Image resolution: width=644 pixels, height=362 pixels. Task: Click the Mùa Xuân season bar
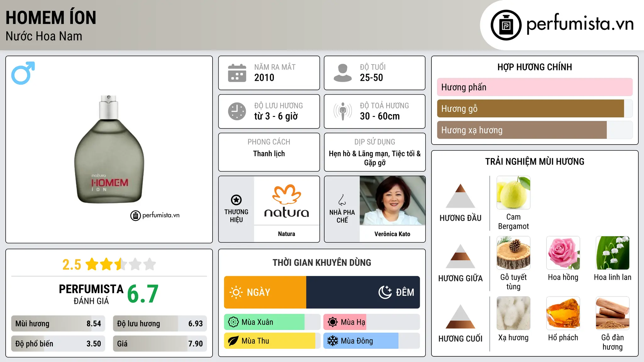tap(272, 322)
